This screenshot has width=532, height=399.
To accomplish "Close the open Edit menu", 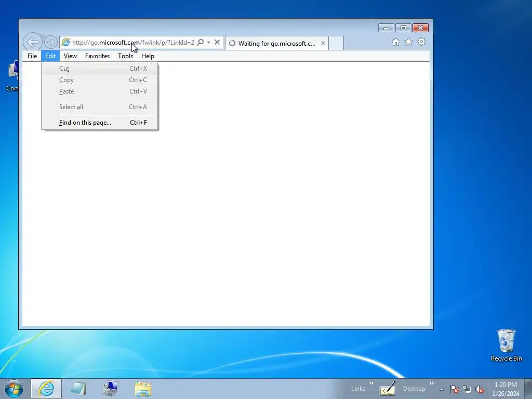I will pyautogui.click(x=50, y=56).
